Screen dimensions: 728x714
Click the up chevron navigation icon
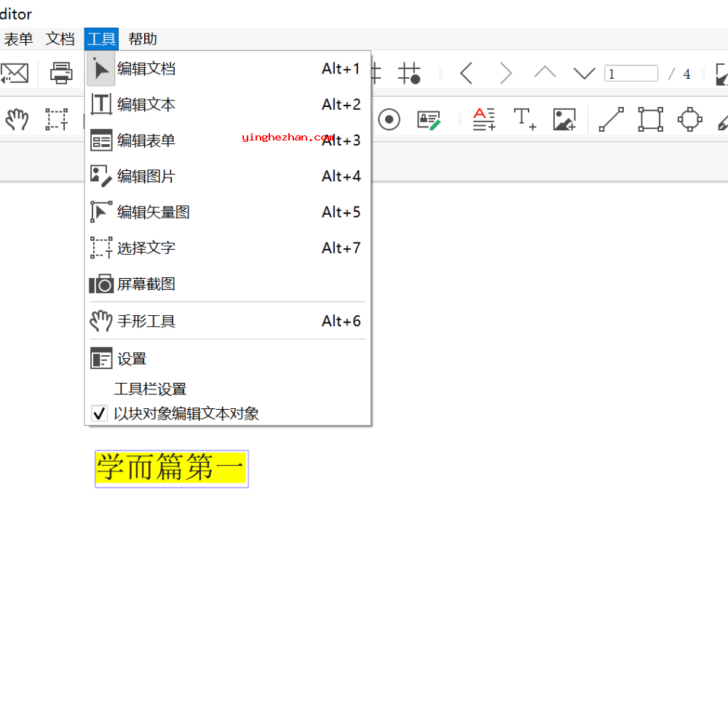[x=545, y=73]
